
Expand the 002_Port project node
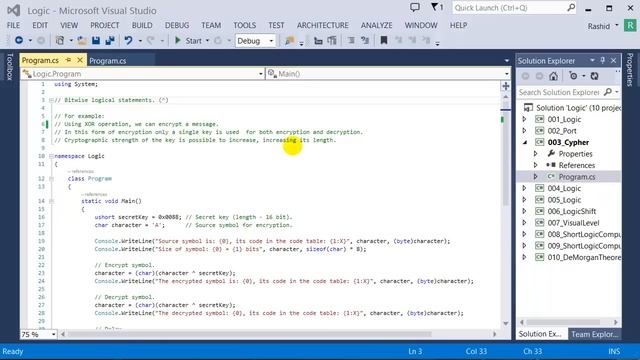click(525, 131)
